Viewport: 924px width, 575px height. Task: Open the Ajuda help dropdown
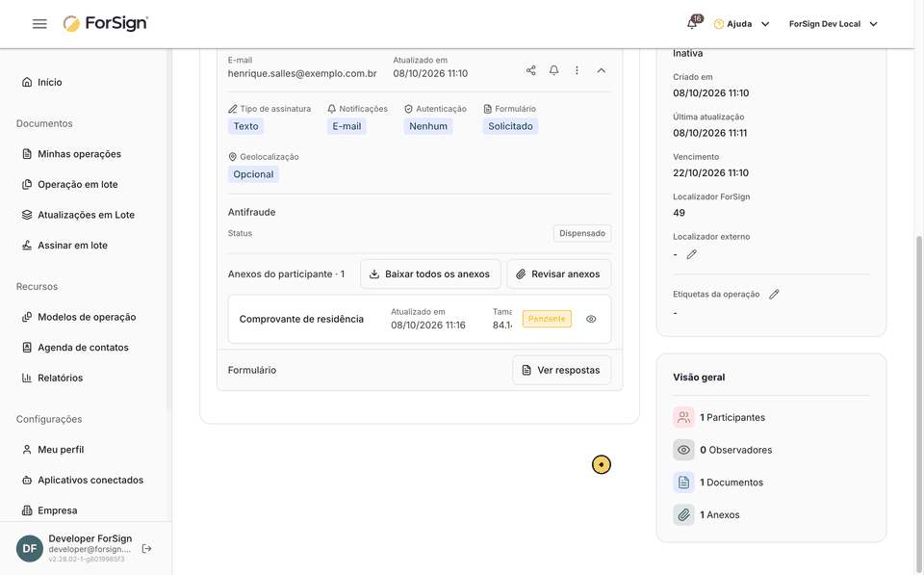click(x=741, y=24)
